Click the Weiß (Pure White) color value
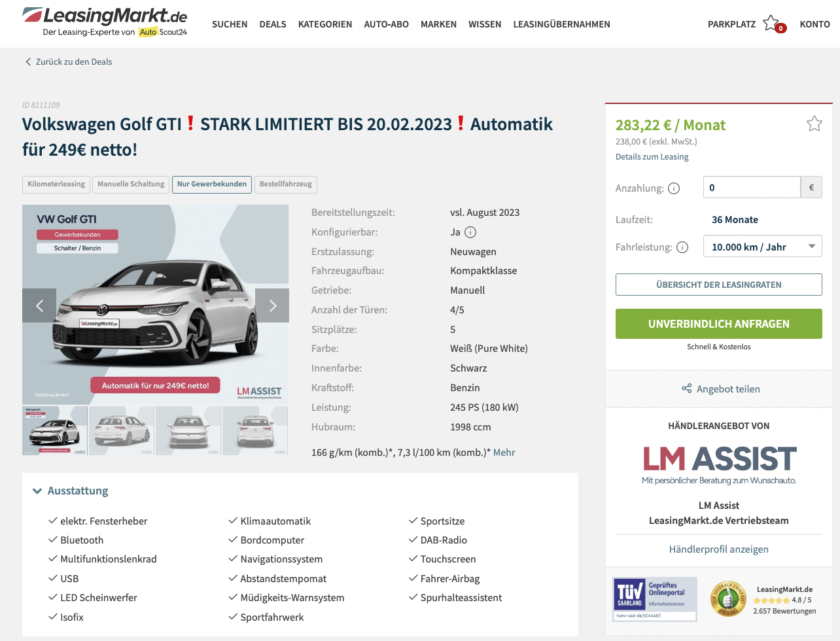This screenshot has width=840, height=641. click(489, 349)
